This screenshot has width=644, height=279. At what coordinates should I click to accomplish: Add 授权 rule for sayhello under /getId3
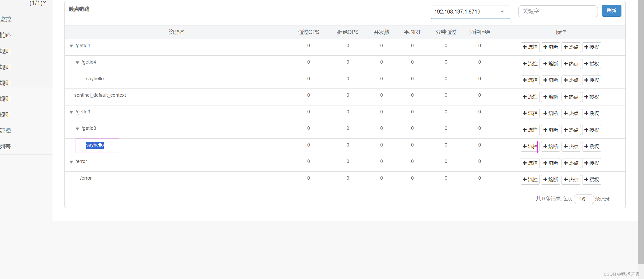[x=591, y=147]
